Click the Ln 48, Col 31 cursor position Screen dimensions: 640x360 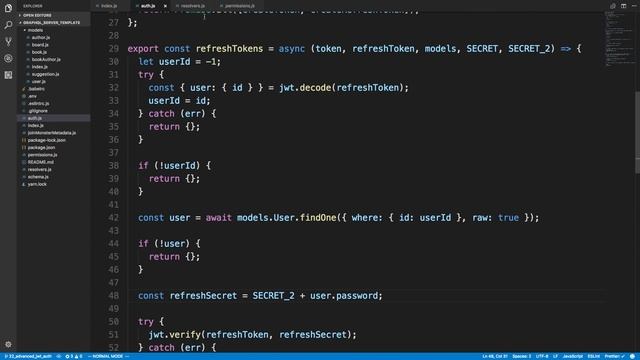(x=495, y=356)
